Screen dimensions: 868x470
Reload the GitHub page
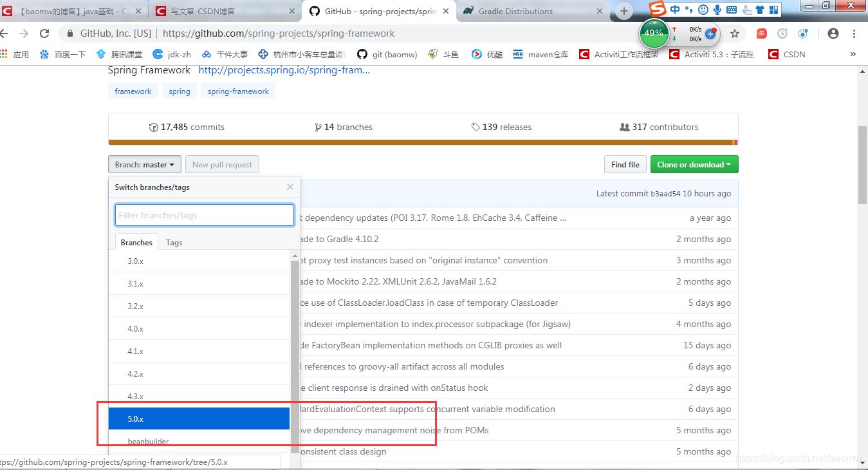(x=44, y=33)
